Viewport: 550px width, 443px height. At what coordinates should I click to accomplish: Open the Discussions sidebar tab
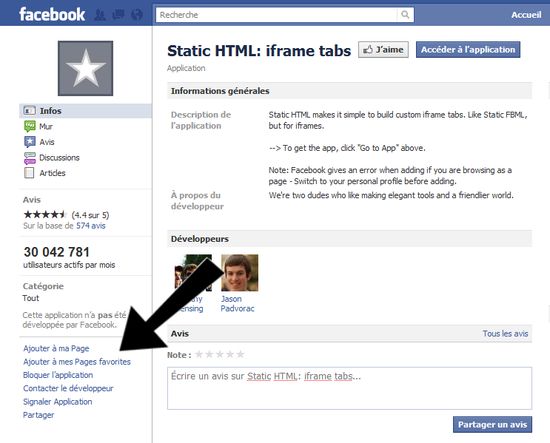pyautogui.click(x=59, y=157)
